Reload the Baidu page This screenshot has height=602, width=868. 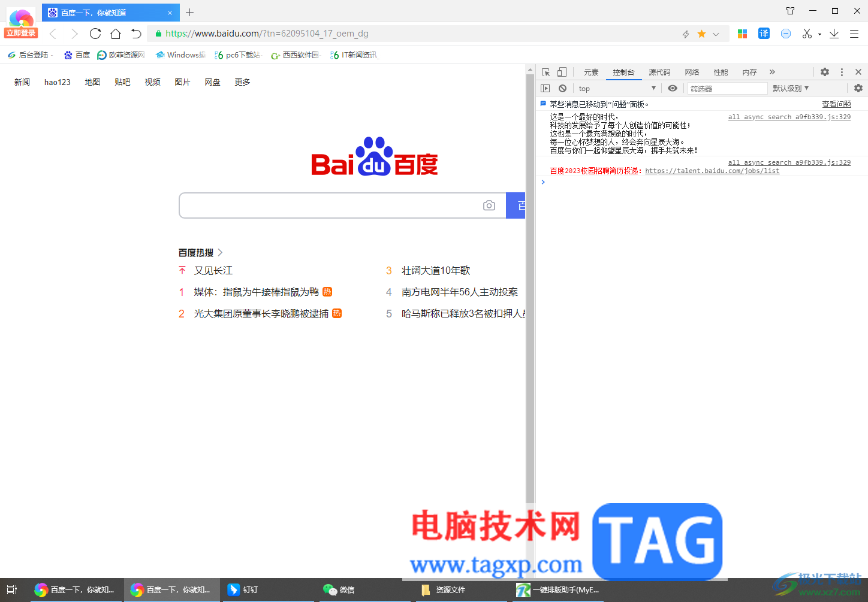coord(95,34)
